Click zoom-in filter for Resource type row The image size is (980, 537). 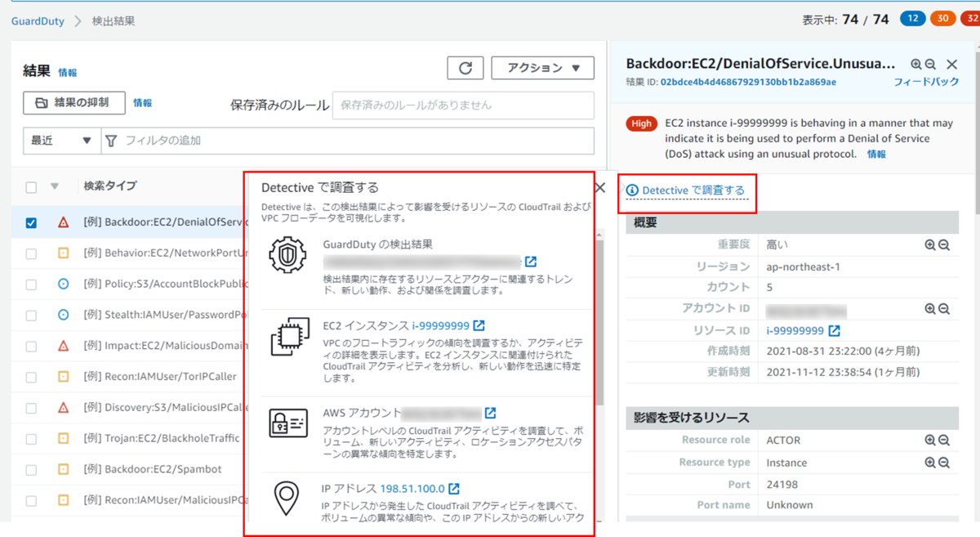(930, 462)
